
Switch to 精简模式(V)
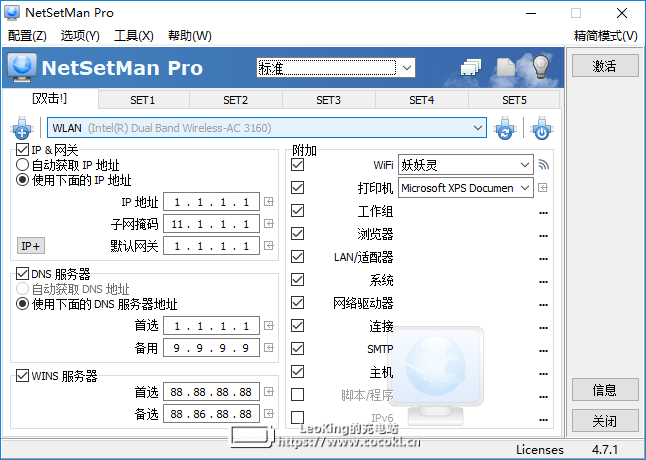605,36
